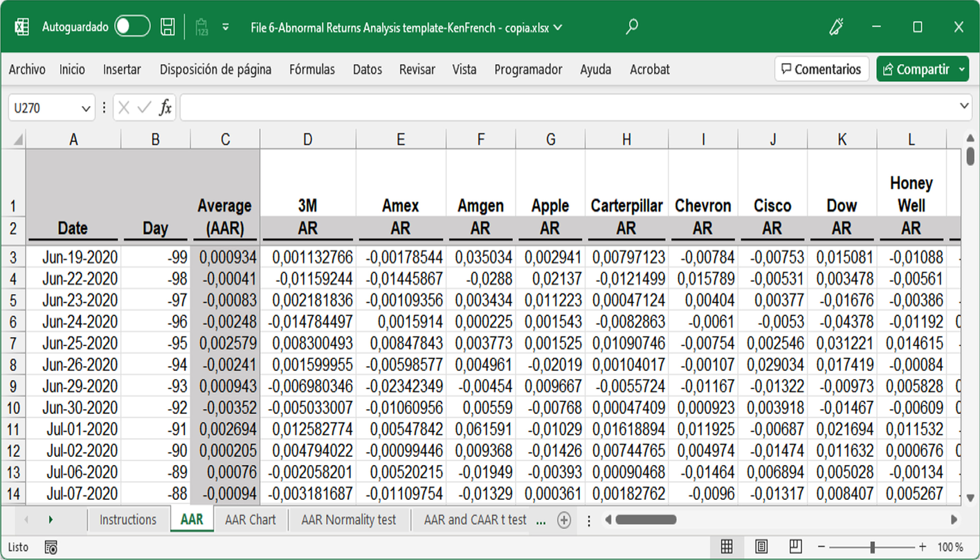Click Dow value 0,031221
Screen dimensions: 980x560
(842, 343)
